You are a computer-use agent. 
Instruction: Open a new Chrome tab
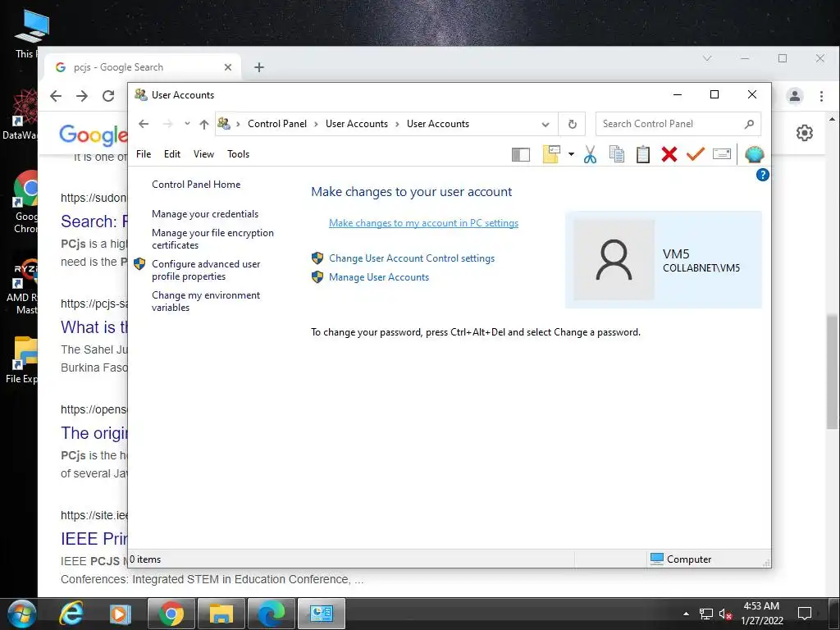[x=259, y=67]
